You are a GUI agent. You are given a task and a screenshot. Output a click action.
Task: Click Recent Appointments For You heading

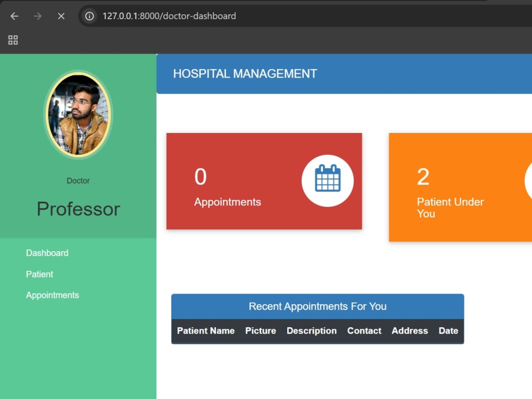[318, 306]
